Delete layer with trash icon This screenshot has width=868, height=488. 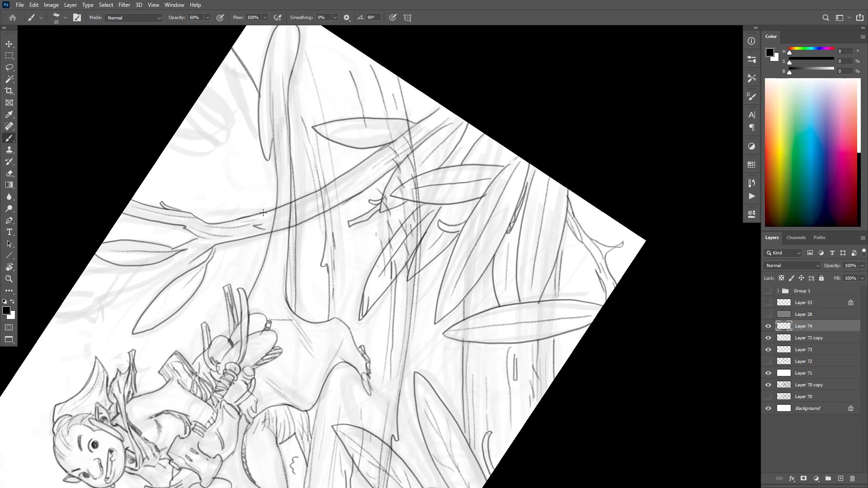(x=852, y=478)
